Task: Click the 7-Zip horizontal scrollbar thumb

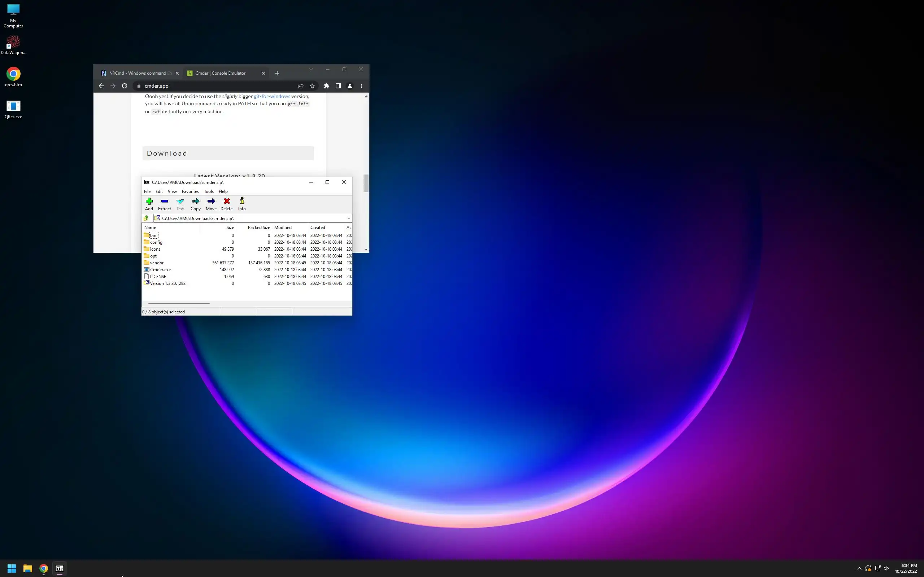Action: tap(179, 303)
